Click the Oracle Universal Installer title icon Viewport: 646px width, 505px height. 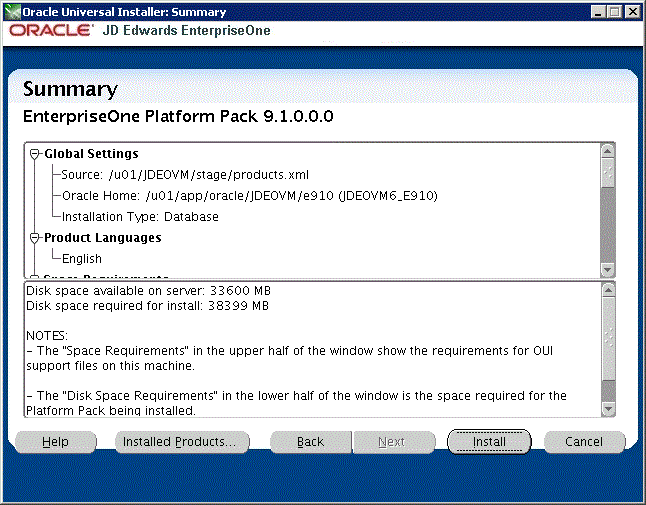click(x=13, y=12)
